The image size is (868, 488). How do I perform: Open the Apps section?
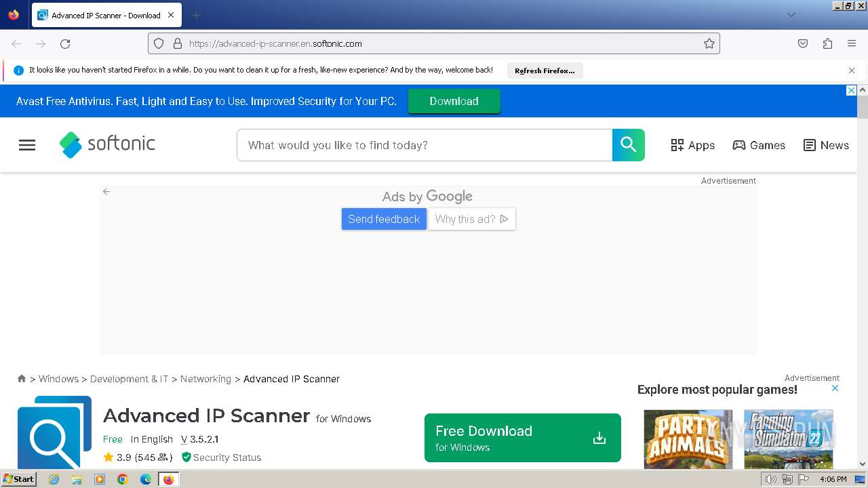[x=693, y=145]
